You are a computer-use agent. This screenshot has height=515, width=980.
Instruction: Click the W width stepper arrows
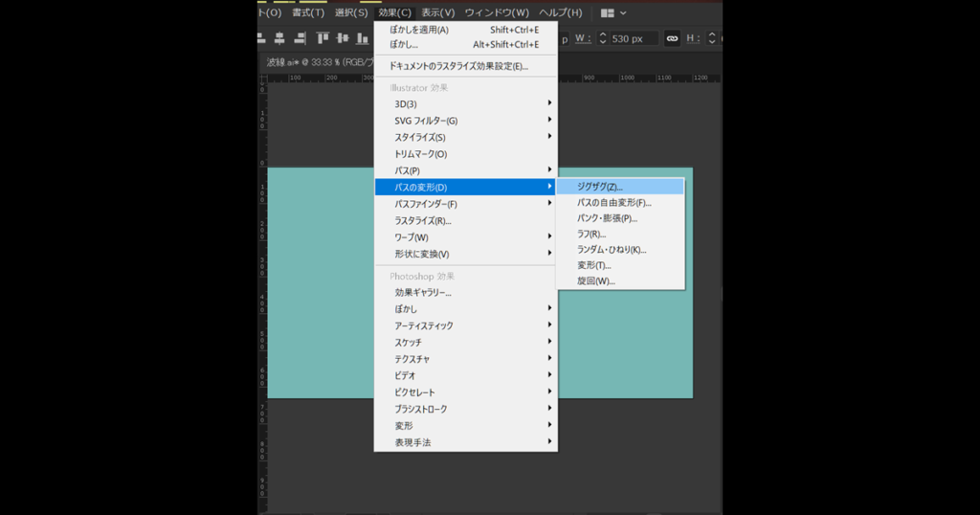[602, 38]
